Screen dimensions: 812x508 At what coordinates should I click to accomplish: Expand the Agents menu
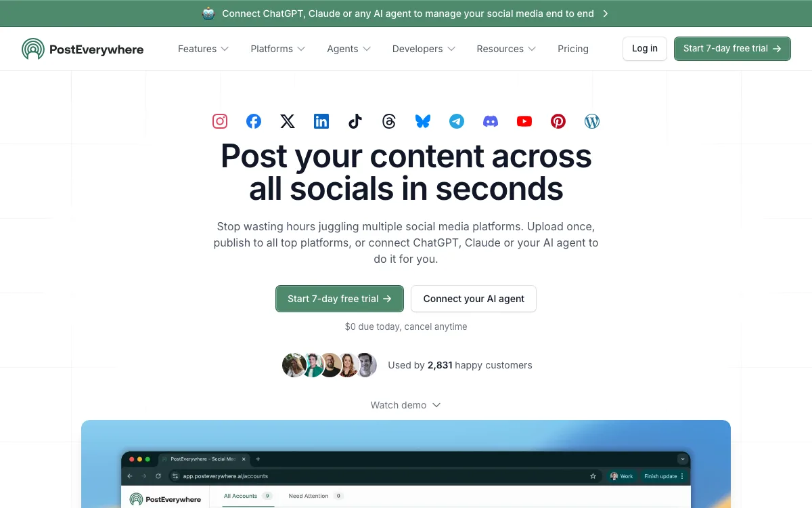[349, 49]
